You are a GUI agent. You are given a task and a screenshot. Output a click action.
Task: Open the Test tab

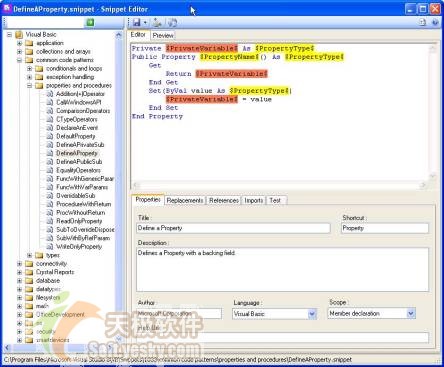click(275, 200)
